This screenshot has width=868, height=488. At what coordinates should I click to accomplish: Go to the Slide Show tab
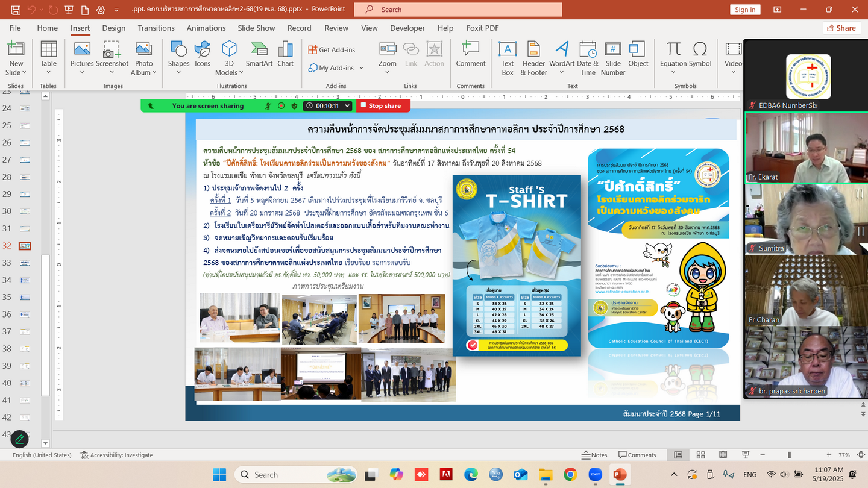click(x=256, y=28)
